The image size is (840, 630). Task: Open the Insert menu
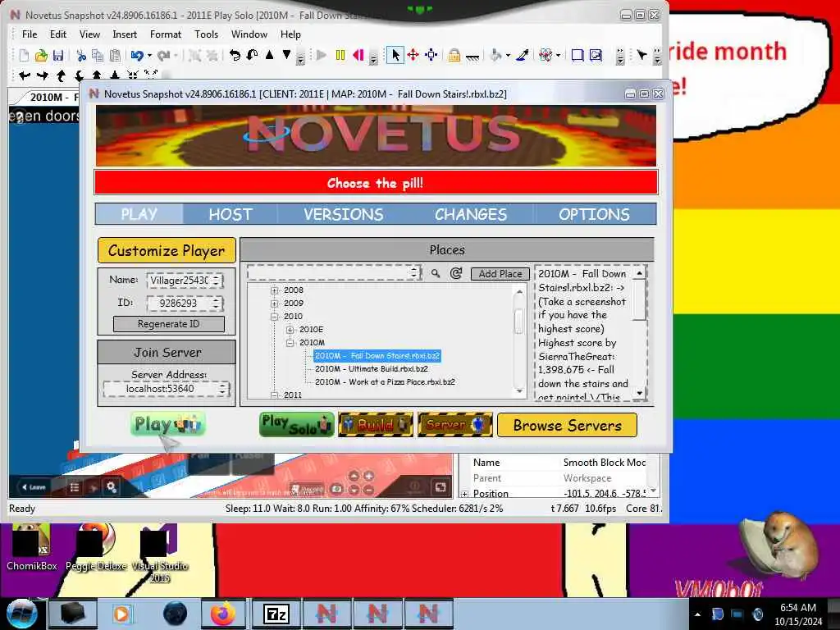point(125,34)
